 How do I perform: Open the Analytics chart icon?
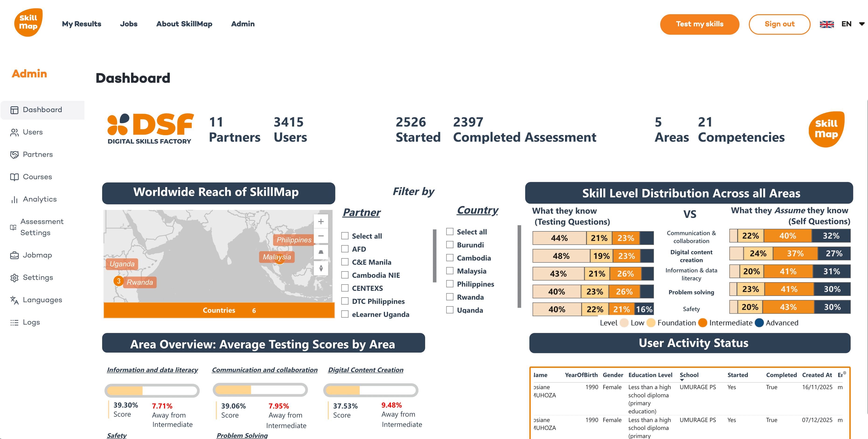click(x=14, y=199)
